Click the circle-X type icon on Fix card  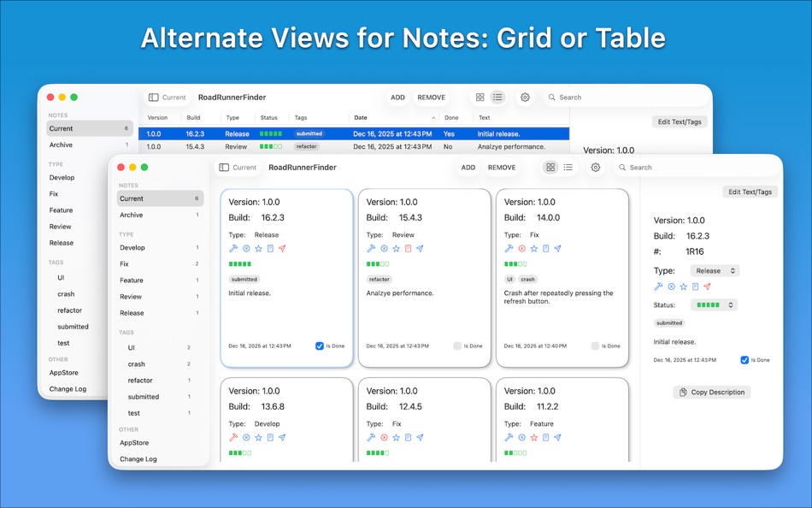(x=522, y=248)
